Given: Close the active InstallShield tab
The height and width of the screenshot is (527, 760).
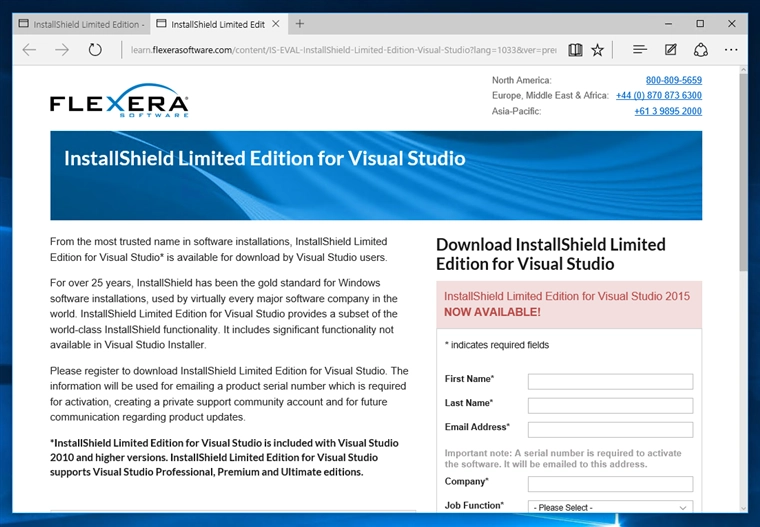Looking at the screenshot, I should tap(276, 24).
